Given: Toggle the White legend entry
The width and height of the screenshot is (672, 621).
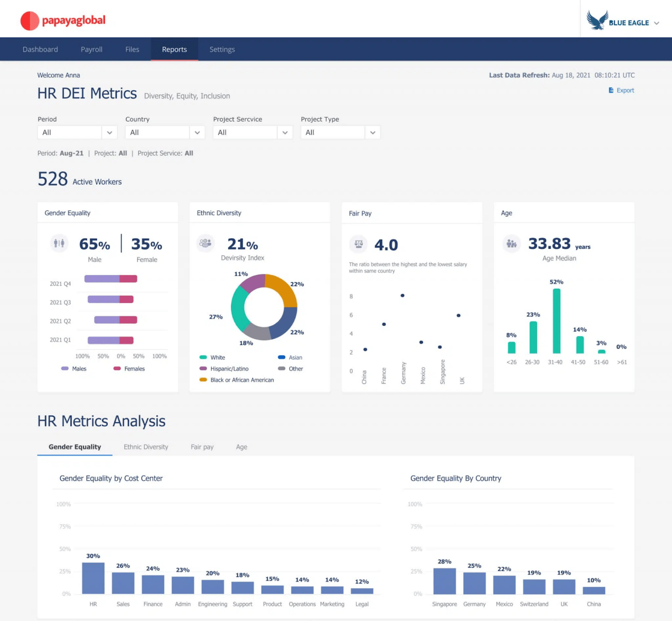Looking at the screenshot, I should 212,357.
